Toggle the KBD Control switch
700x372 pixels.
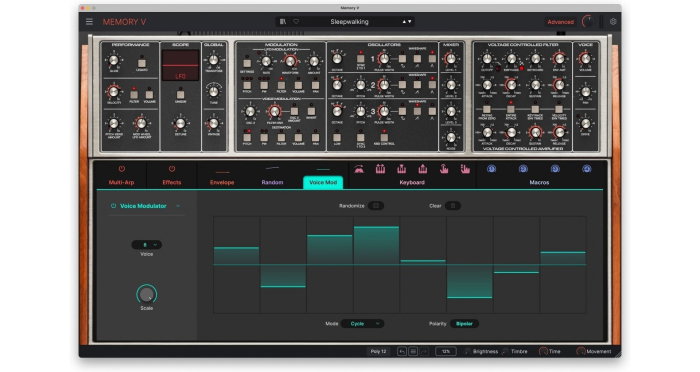[384, 137]
